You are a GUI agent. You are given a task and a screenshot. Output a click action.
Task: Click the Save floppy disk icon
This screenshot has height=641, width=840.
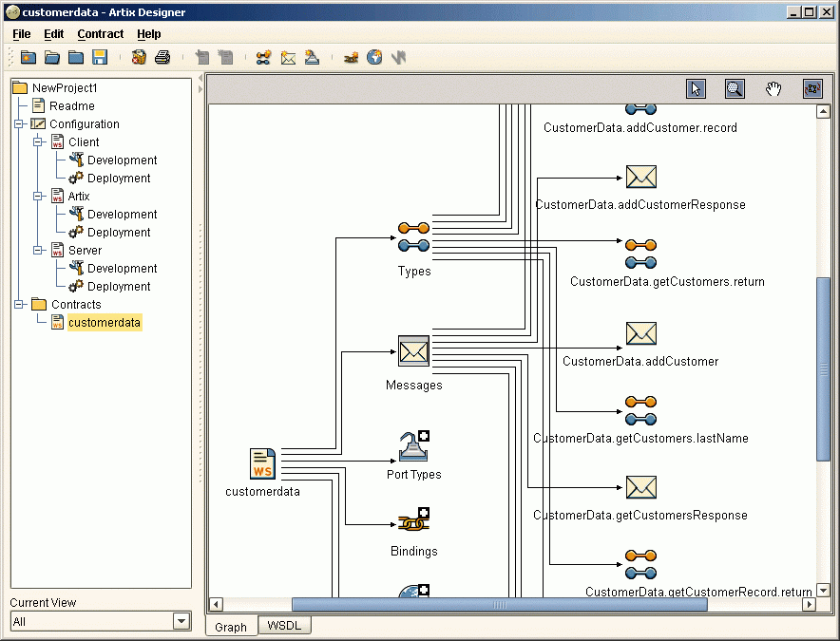click(x=100, y=57)
